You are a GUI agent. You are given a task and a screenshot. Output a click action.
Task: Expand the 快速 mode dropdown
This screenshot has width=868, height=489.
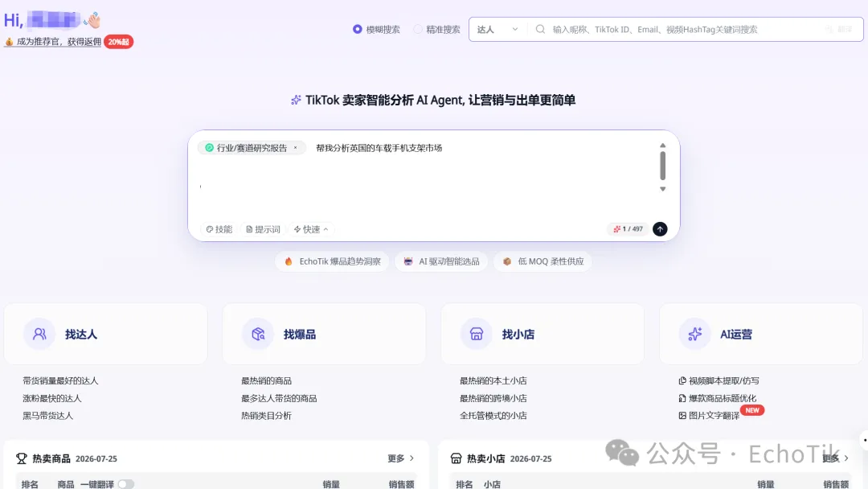click(311, 229)
